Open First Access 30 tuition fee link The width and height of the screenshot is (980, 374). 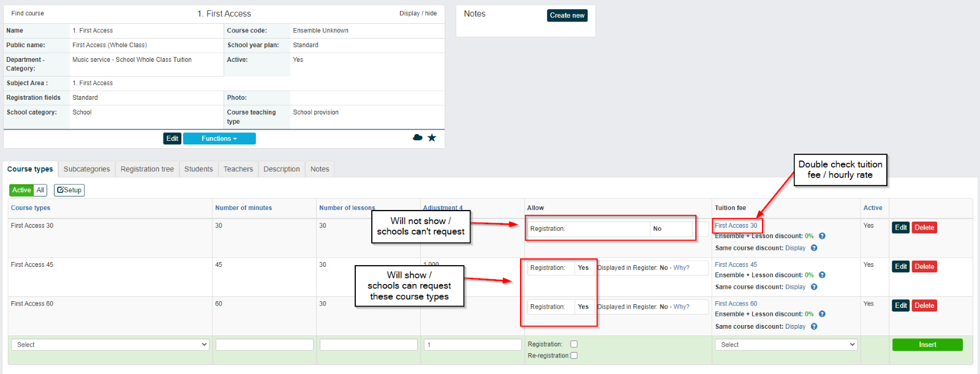(736, 225)
